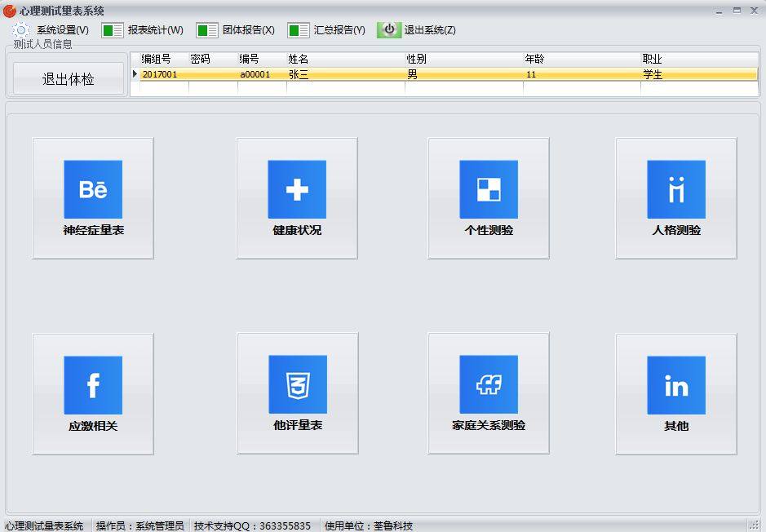Click status bar text 心理测试量表系统
766x532 pixels.
[44, 525]
